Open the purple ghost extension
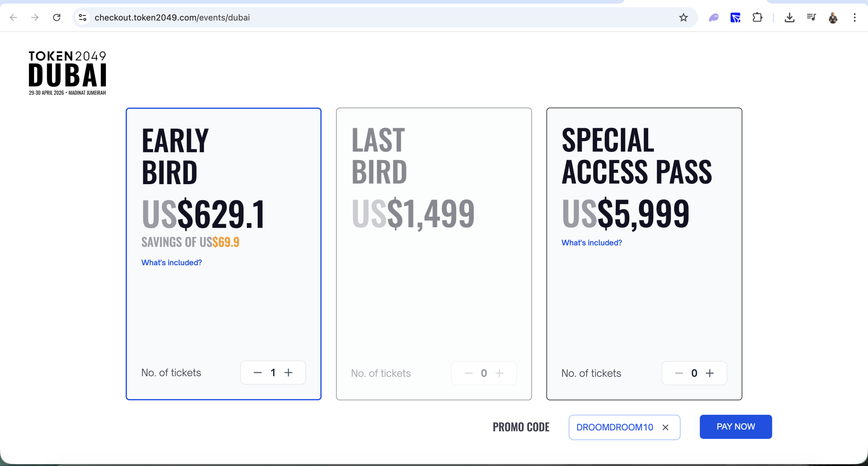This screenshot has width=868, height=466. point(713,17)
